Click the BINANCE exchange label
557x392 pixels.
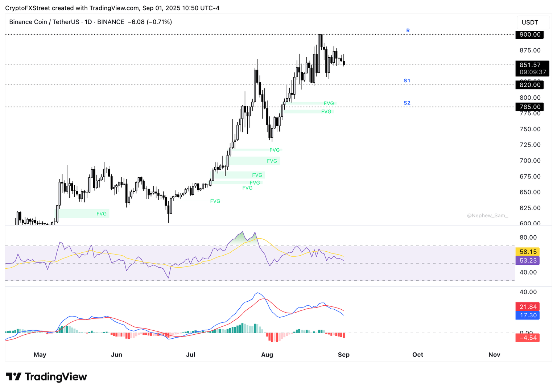[111, 22]
